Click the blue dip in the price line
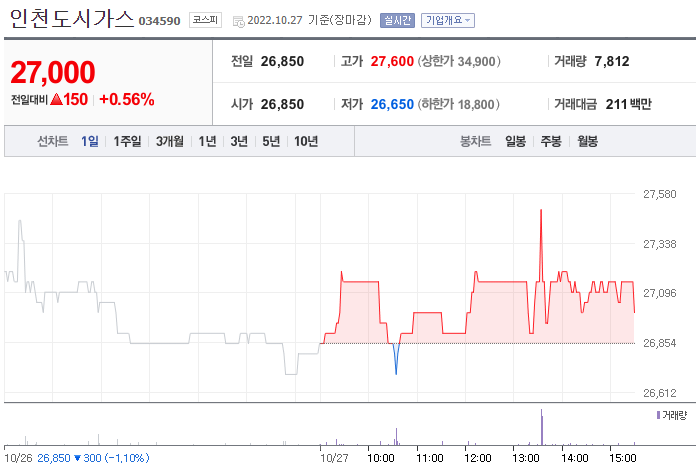 coord(396,360)
